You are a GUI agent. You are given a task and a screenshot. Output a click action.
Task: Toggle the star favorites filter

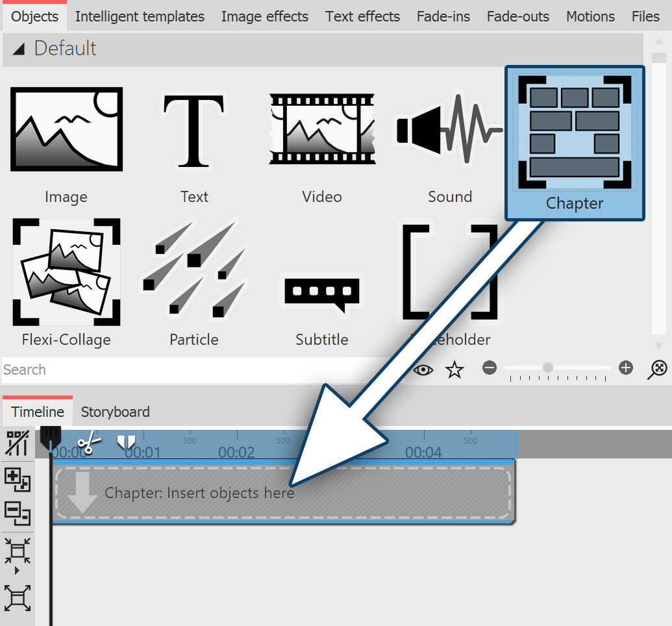pos(454,369)
